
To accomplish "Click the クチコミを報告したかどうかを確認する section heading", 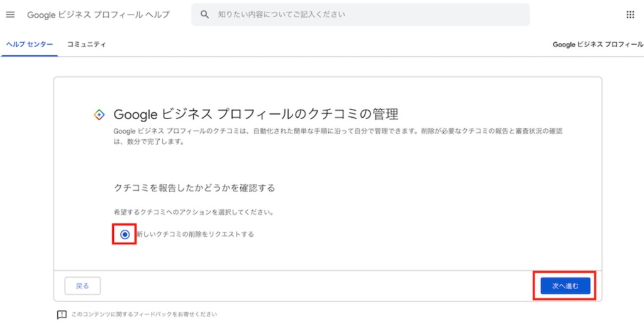I will pyautogui.click(x=194, y=188).
